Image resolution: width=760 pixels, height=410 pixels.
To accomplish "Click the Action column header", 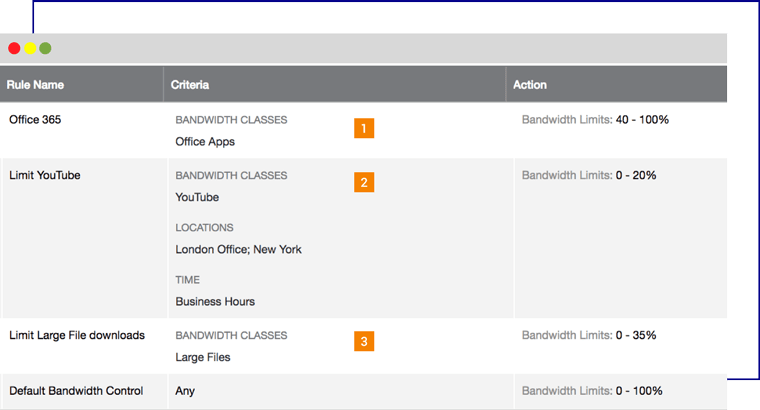I will click(x=530, y=85).
